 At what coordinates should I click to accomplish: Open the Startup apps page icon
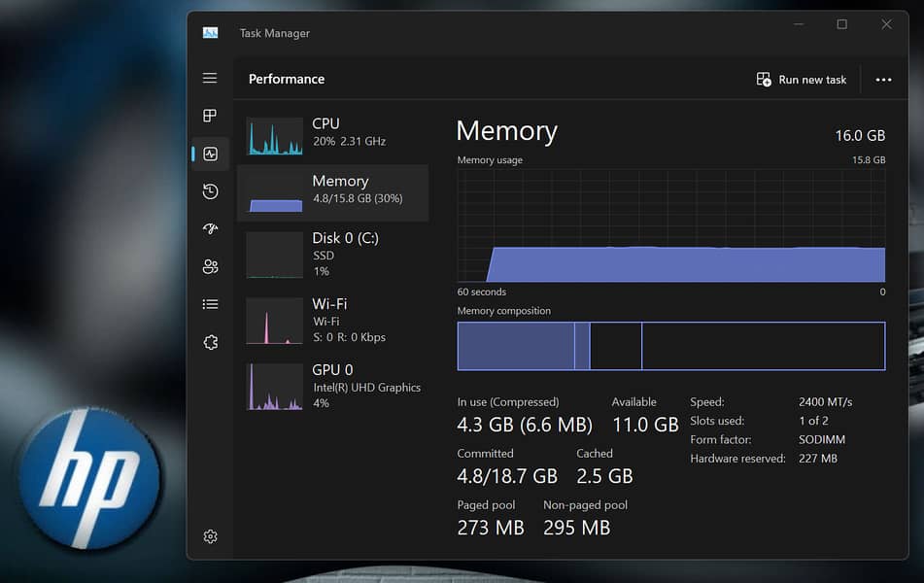pyautogui.click(x=210, y=229)
